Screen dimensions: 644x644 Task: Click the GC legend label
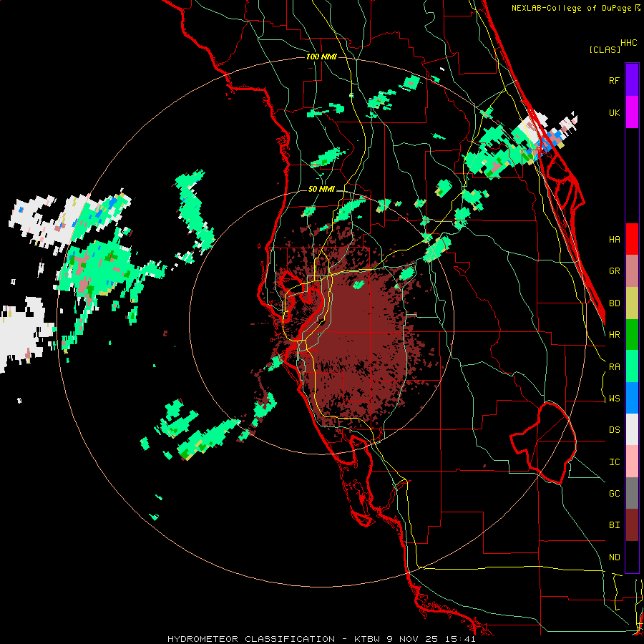(x=614, y=494)
